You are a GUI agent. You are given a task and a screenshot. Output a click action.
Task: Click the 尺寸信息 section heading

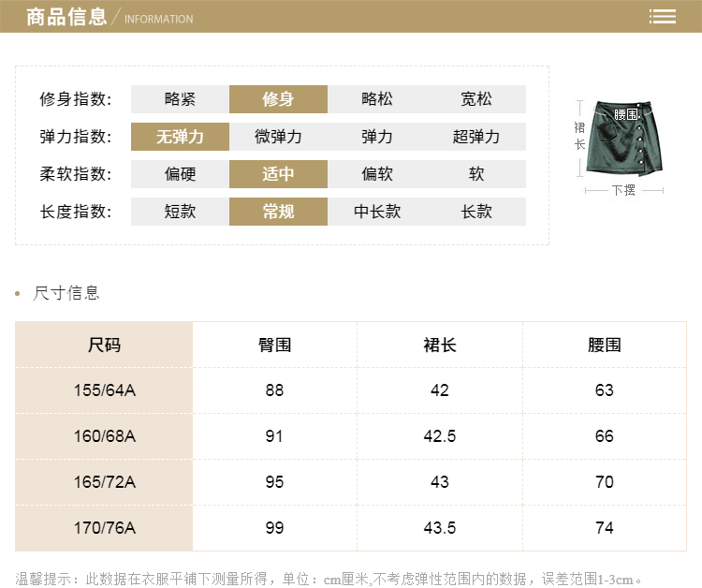pos(66,293)
